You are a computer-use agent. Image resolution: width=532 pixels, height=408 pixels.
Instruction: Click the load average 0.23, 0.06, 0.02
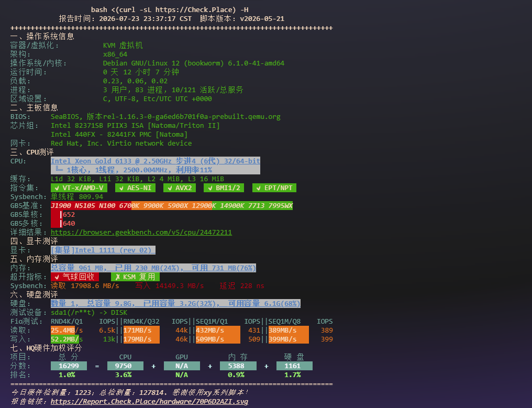(x=136, y=81)
